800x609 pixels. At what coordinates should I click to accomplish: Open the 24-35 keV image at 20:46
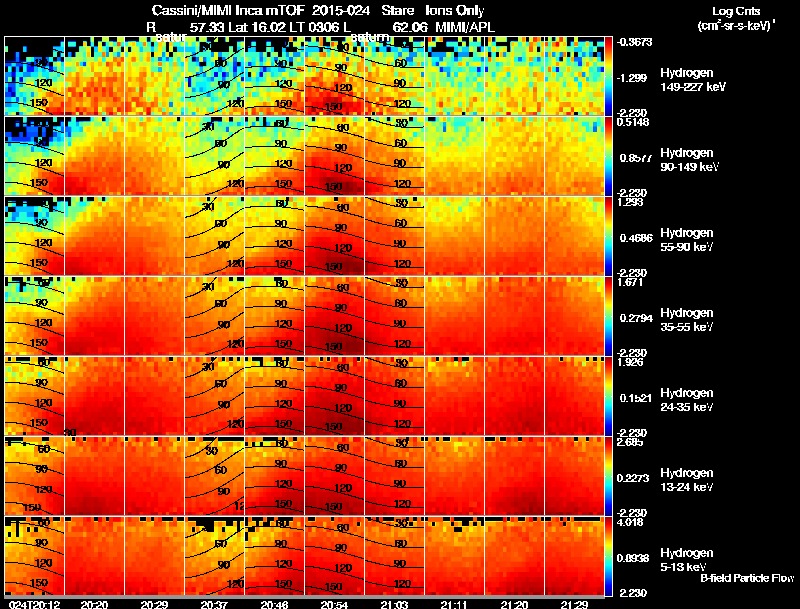click(x=274, y=396)
